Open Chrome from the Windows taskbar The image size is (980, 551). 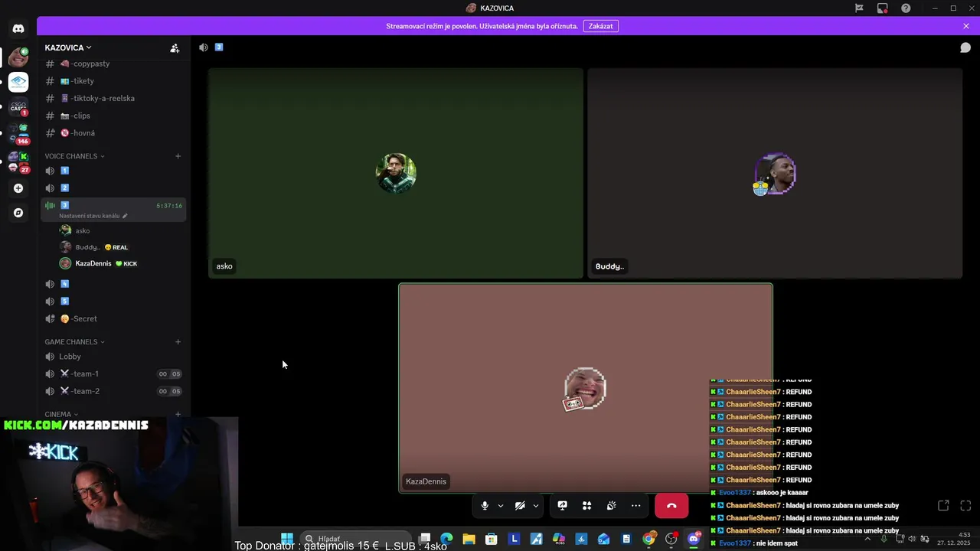point(648,539)
